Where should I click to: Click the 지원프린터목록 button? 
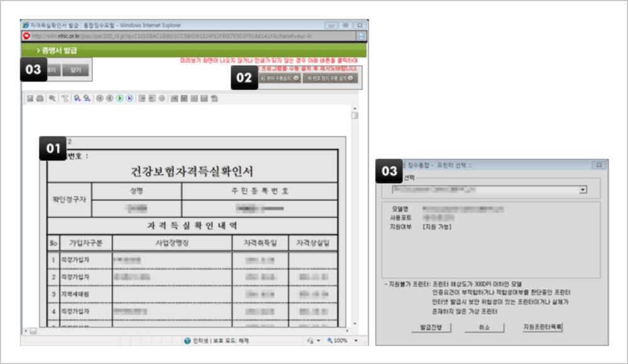pyautogui.click(x=543, y=327)
